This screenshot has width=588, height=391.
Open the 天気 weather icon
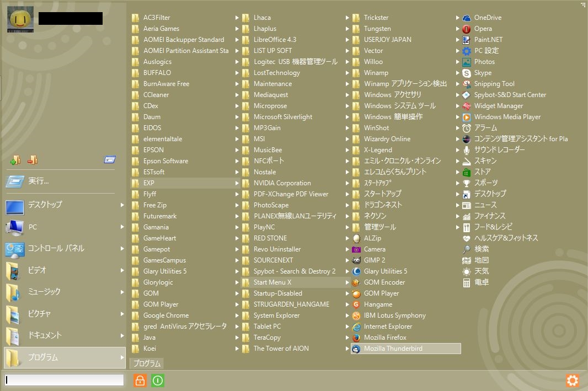tap(467, 271)
